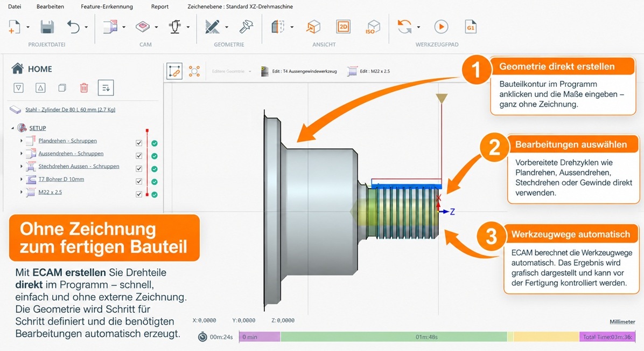Toggle the Stechdrehen Aussen - Schruppen checkbox
This screenshot has height=351, width=644.
click(139, 169)
